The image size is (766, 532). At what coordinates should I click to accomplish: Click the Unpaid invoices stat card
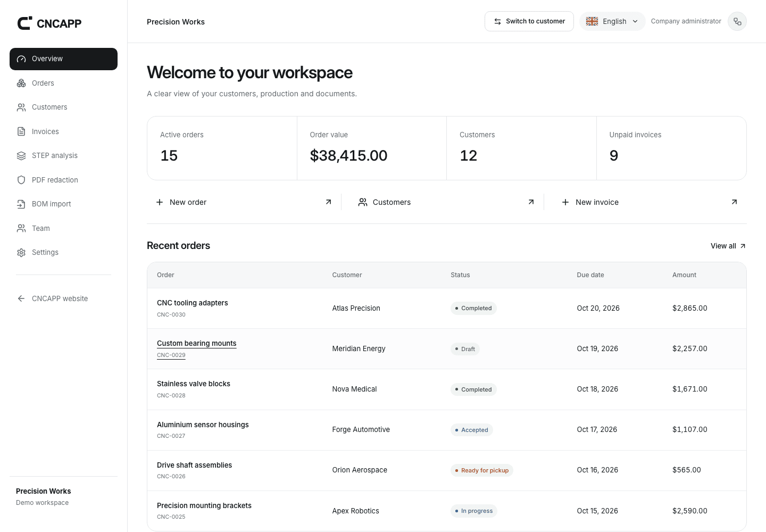(671, 148)
